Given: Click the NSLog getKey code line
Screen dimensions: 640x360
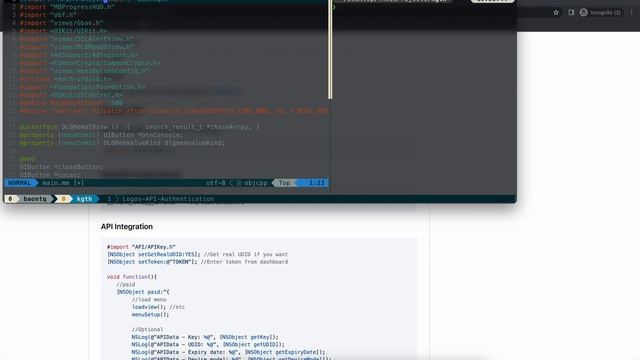Looking at the screenshot, I should click(205, 337).
